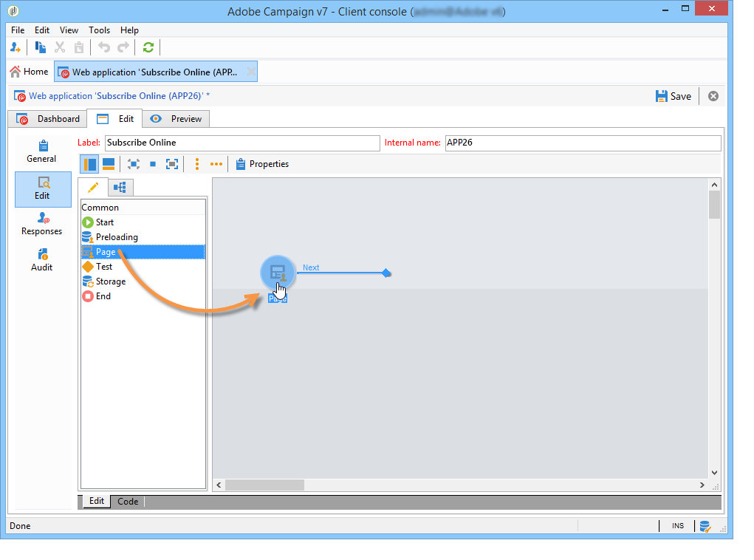The width and height of the screenshot is (754, 560).
Task: Click the Undo arrow icon
Action: [x=104, y=47]
